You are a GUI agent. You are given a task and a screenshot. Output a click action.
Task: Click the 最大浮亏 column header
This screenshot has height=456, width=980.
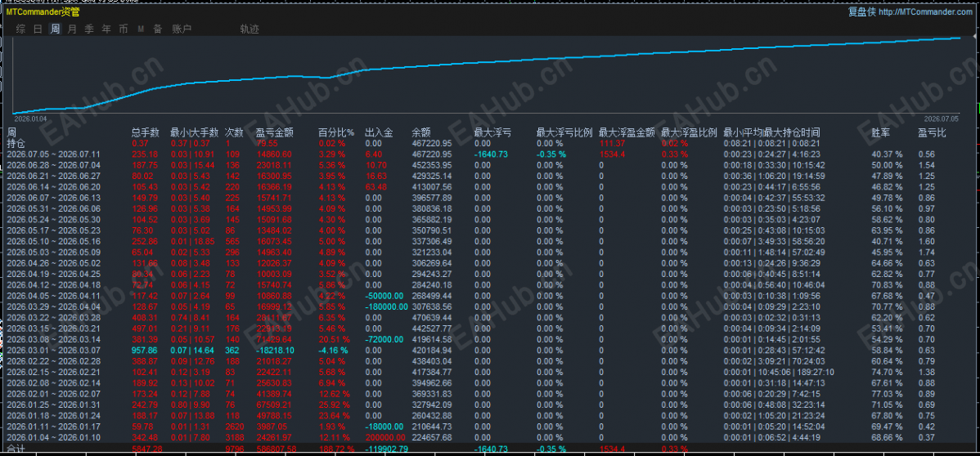pos(492,132)
